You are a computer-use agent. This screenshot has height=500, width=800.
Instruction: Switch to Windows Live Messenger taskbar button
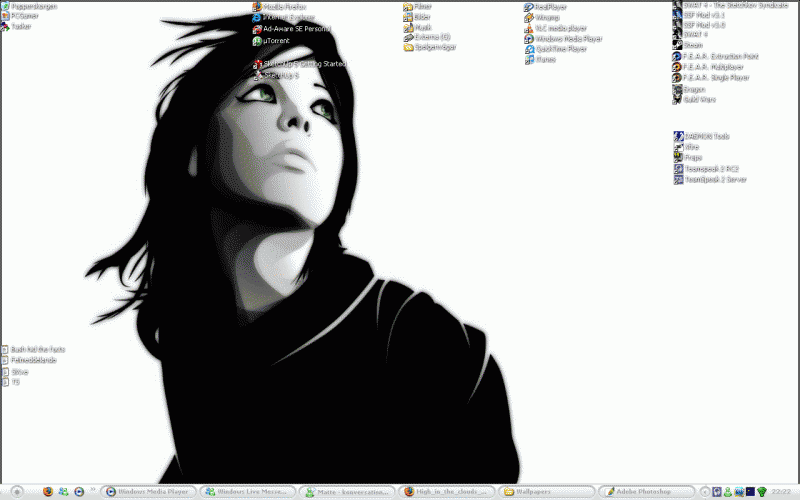click(x=249, y=492)
